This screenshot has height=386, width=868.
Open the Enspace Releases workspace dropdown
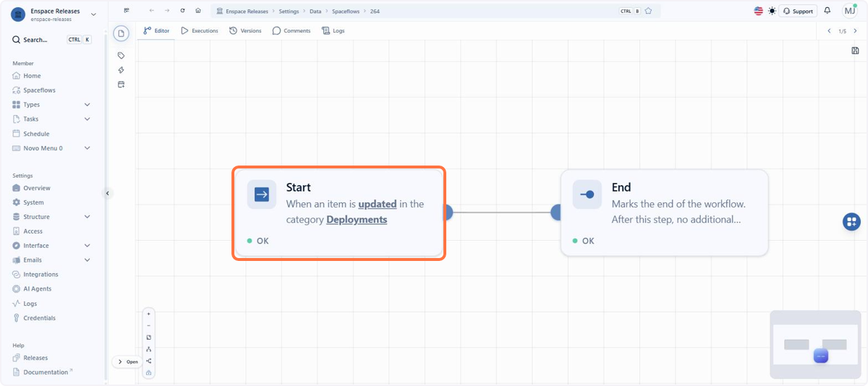click(54, 14)
